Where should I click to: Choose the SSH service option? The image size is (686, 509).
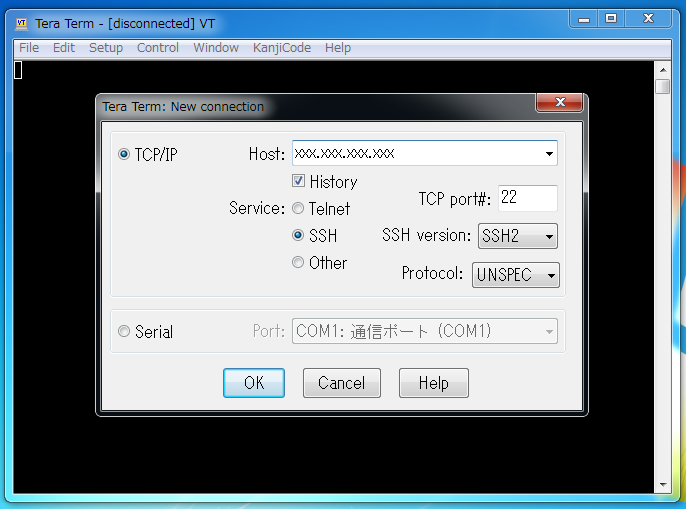(x=298, y=235)
